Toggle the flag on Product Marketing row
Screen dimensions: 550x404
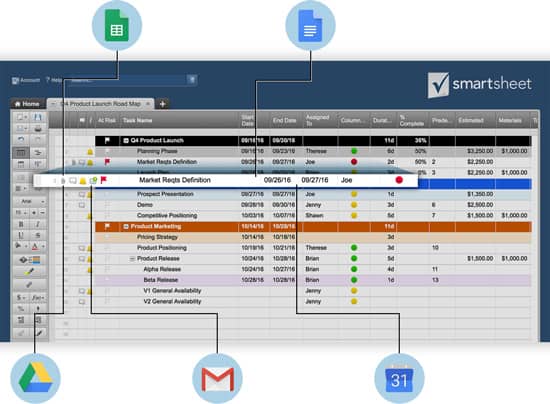(107, 227)
